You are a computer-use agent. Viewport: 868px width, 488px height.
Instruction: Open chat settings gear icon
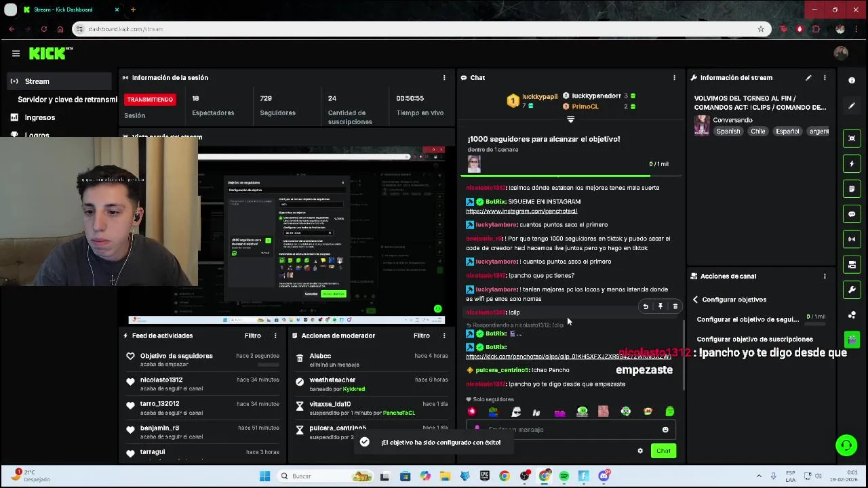pyautogui.click(x=640, y=451)
